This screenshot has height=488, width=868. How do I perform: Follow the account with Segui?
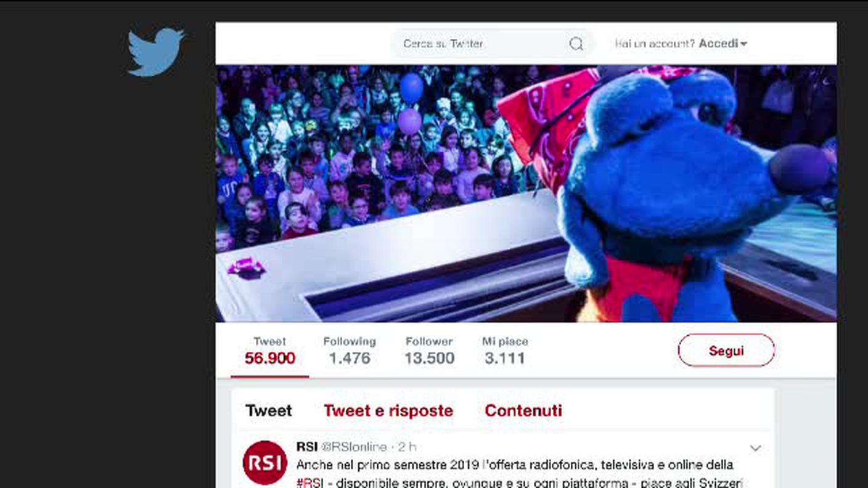[726, 351]
